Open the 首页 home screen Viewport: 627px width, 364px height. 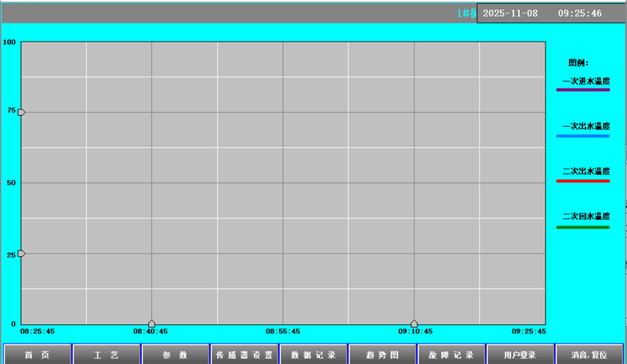point(36,355)
